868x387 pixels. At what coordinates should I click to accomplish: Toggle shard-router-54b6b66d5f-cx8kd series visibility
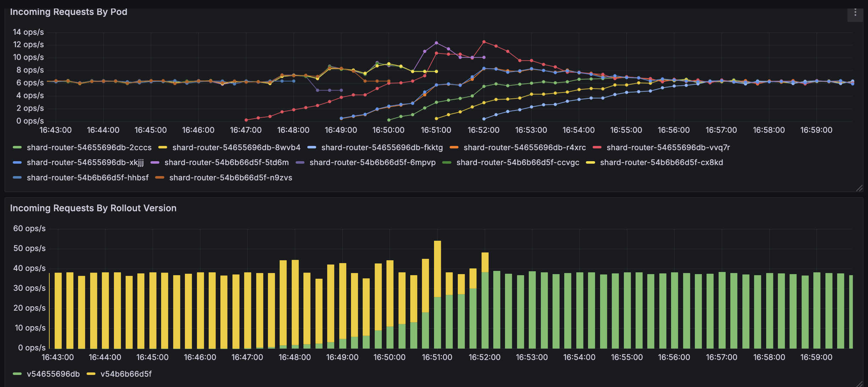661,163
